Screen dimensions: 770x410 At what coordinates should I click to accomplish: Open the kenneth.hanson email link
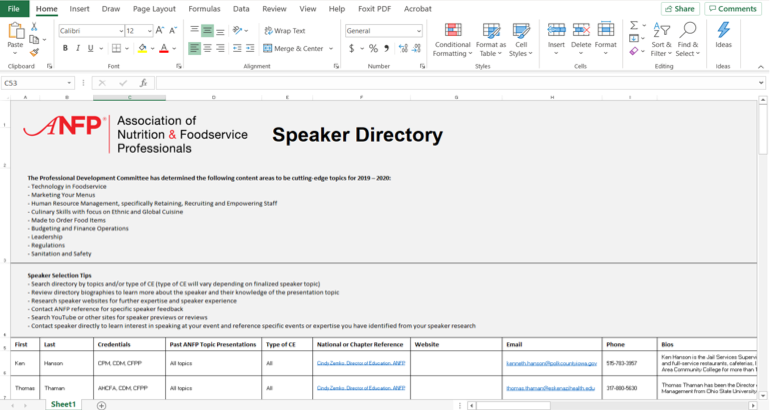pyautogui.click(x=551, y=364)
